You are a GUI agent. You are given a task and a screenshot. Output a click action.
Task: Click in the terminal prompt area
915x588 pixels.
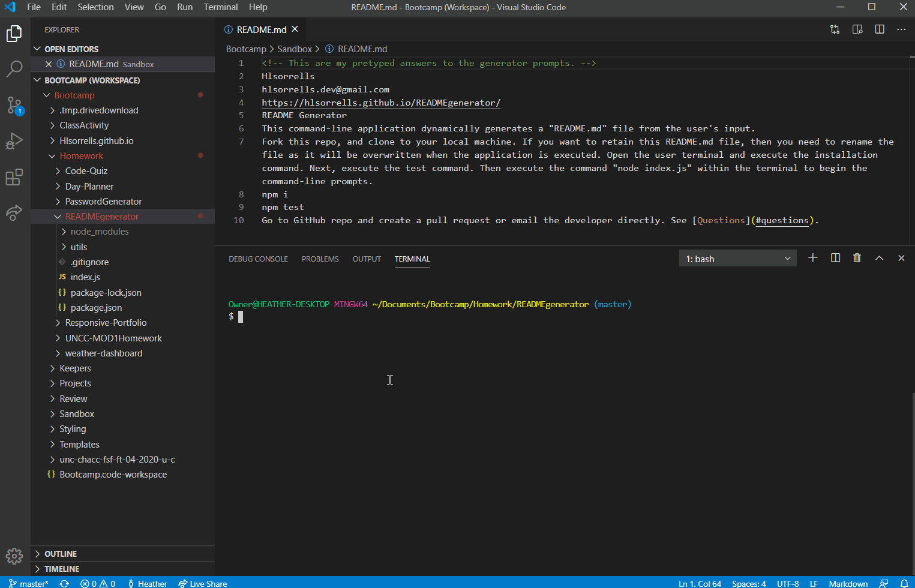coord(241,317)
